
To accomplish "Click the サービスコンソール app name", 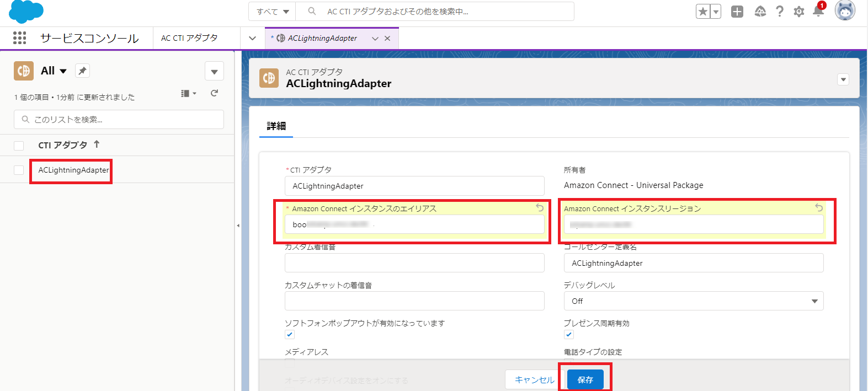I will [x=89, y=38].
